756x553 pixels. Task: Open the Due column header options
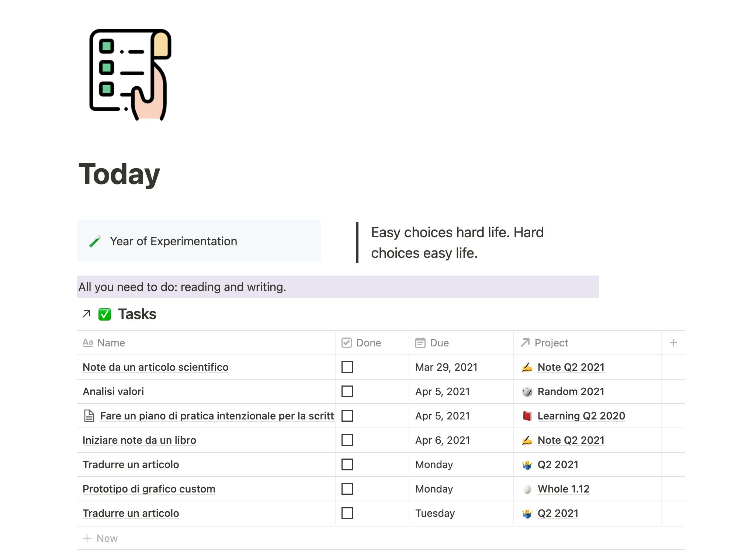[x=439, y=343]
